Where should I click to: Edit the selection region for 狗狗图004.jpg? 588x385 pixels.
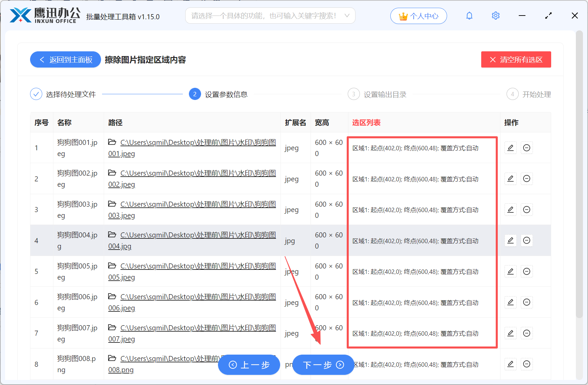[510, 240]
